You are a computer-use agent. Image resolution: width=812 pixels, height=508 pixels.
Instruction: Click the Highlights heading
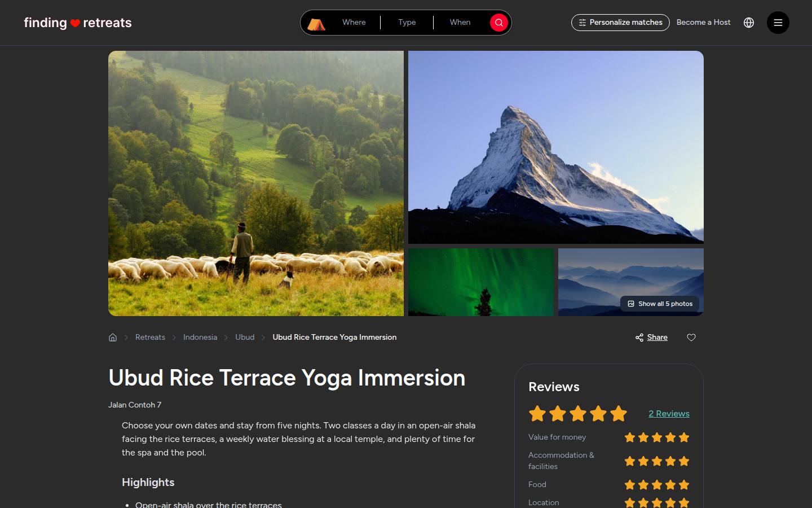coord(148,483)
